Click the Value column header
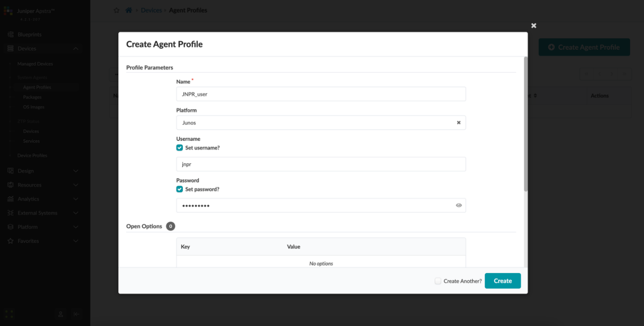The image size is (644, 326). [x=293, y=247]
